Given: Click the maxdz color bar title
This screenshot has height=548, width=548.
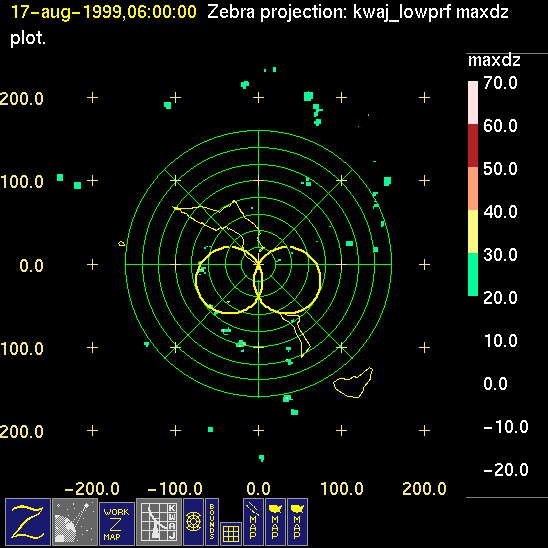Looking at the screenshot, I should click(x=494, y=60).
